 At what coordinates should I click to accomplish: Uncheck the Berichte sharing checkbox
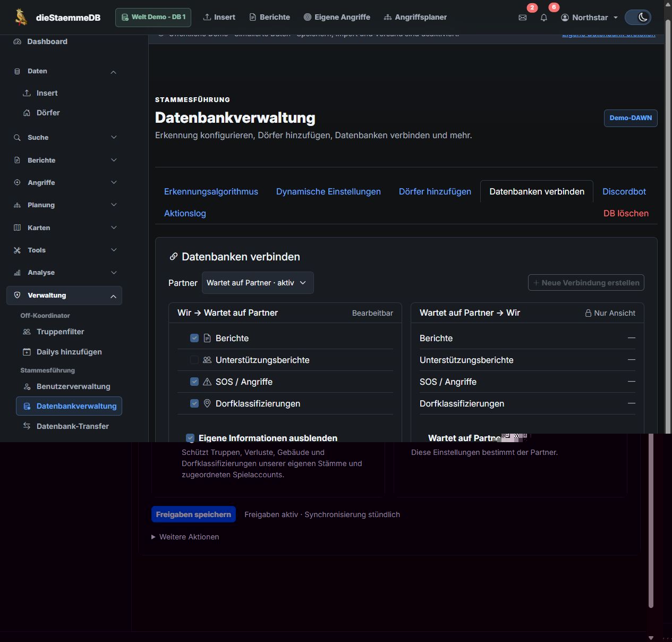[194, 338]
